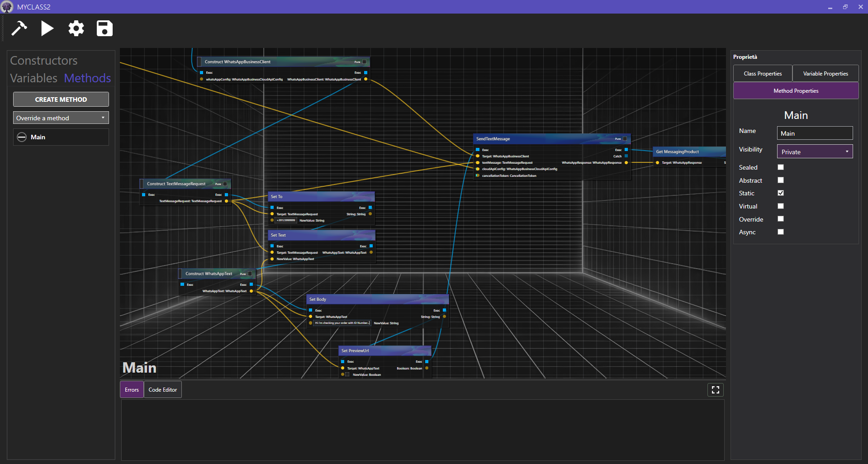
Task: Toggle the Virtual checkbox
Action: tap(780, 206)
